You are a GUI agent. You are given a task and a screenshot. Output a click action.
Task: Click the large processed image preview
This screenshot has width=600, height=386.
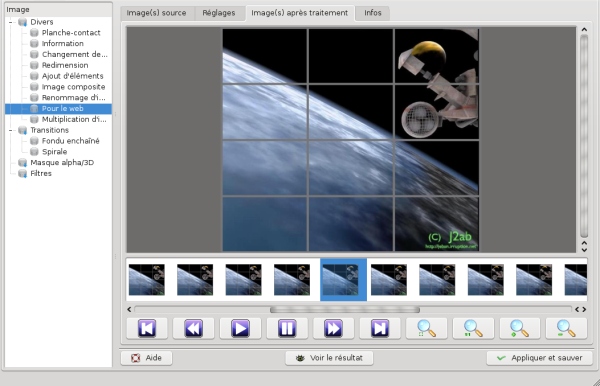351,140
